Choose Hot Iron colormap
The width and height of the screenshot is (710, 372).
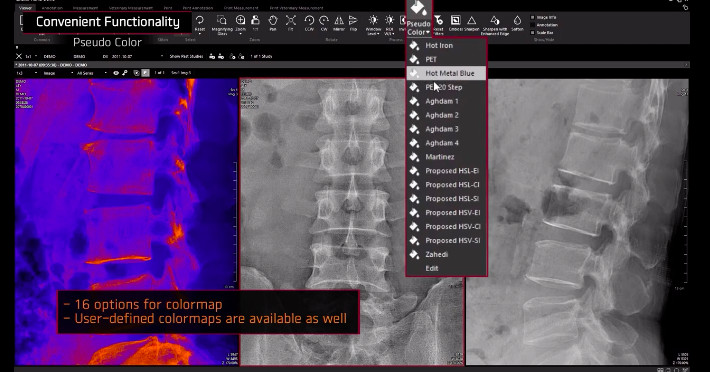tap(446, 45)
